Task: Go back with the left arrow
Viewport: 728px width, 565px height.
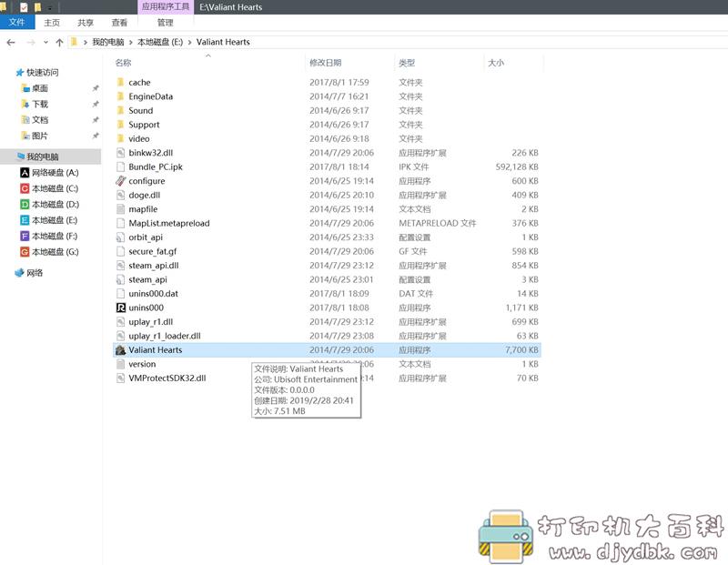Action: click(x=11, y=42)
